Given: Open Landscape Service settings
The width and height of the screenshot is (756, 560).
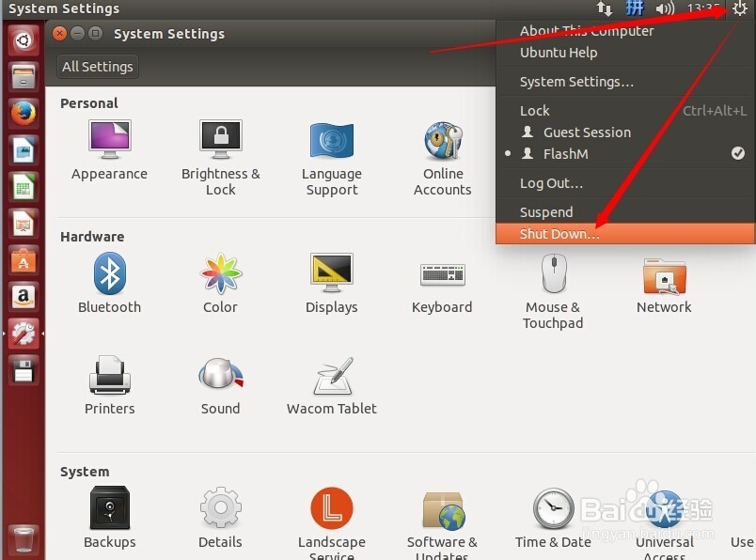Looking at the screenshot, I should click(x=332, y=523).
